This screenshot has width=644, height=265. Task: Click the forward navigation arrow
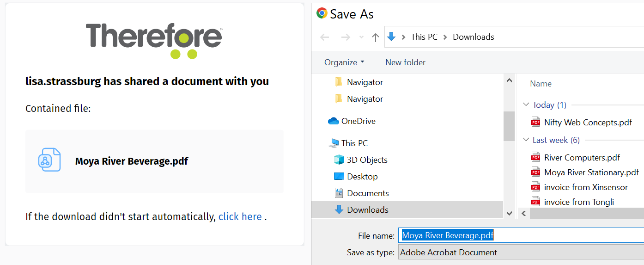click(345, 37)
